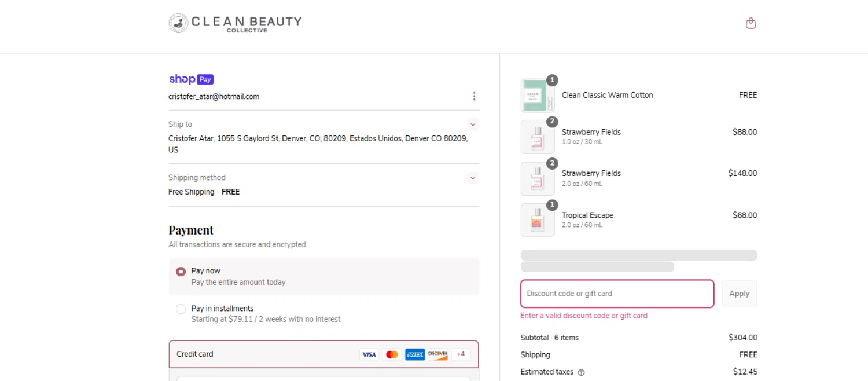Screen dimensions: 868x381
Task: Click the Free Shipping method text
Action: pyautogui.click(x=204, y=192)
